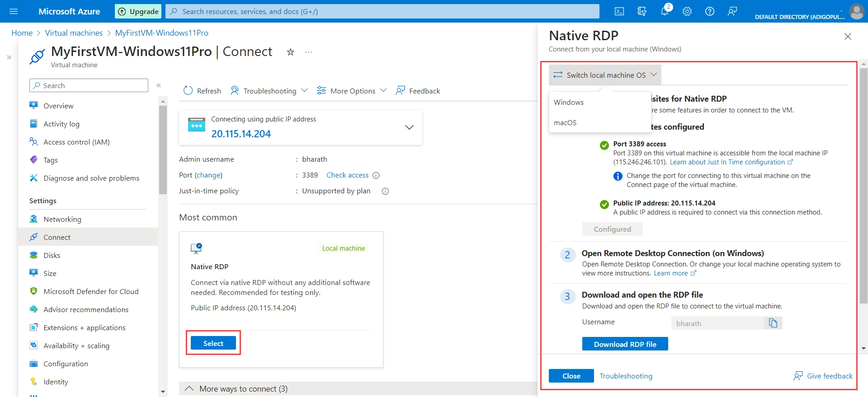Screen dimensions: 868x397
Task: Open Learn more link in step 2
Action: (675, 273)
